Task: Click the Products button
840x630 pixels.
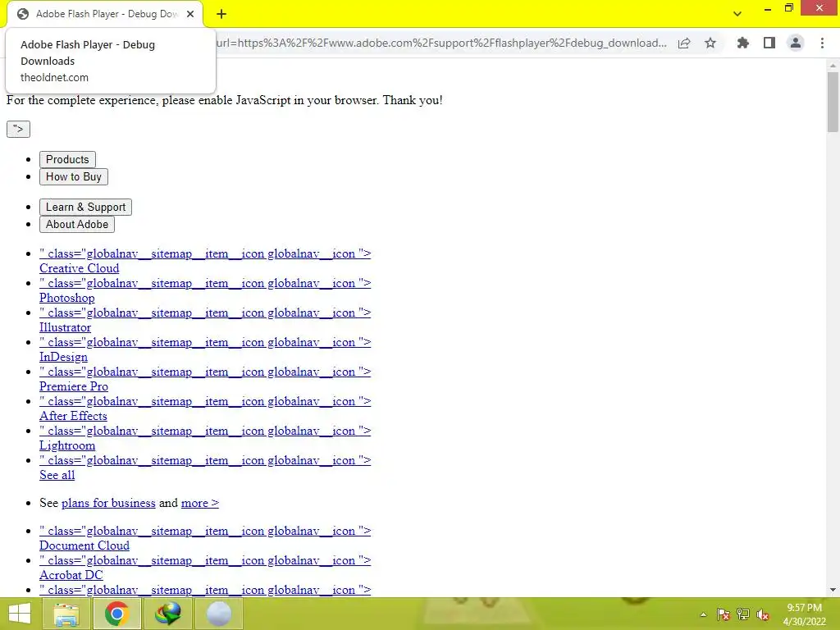Action: pyautogui.click(x=67, y=160)
